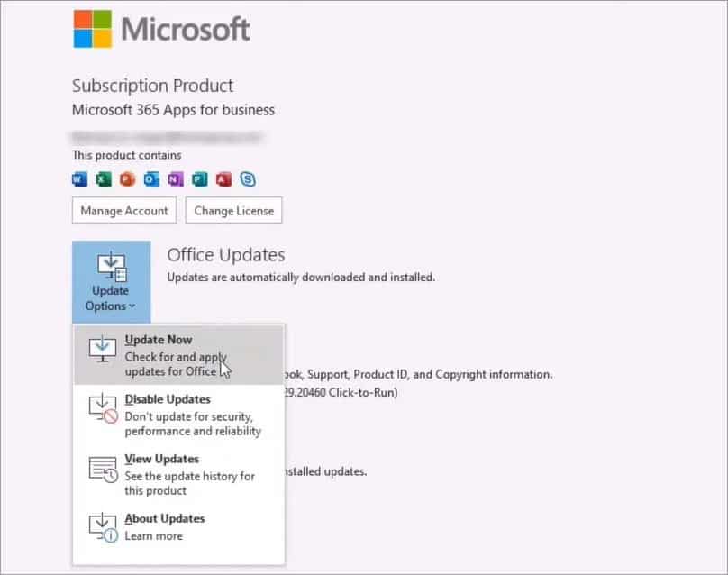This screenshot has height=575, width=728.
Task: Click 'See the update history' description
Action: pyautogui.click(x=189, y=483)
